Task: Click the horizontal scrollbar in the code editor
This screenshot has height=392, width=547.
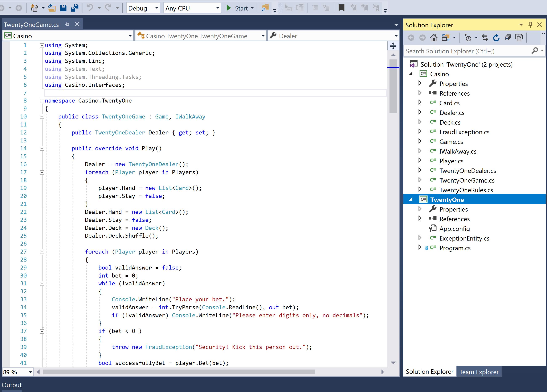Action: (x=179, y=372)
